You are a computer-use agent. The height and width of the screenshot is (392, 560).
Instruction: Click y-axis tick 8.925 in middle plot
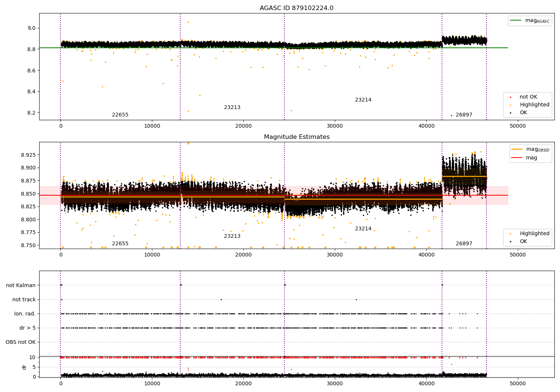29,155
